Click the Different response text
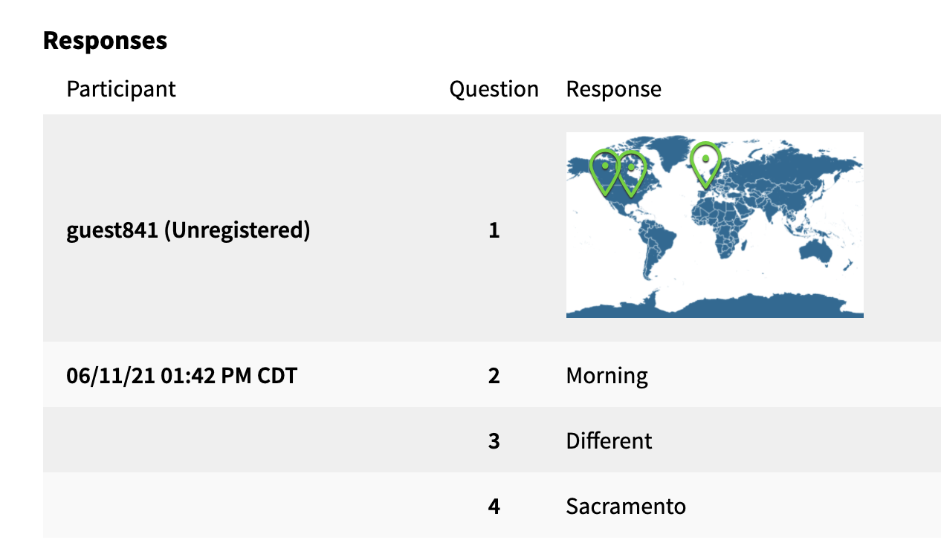The width and height of the screenshot is (941, 560). 609,441
